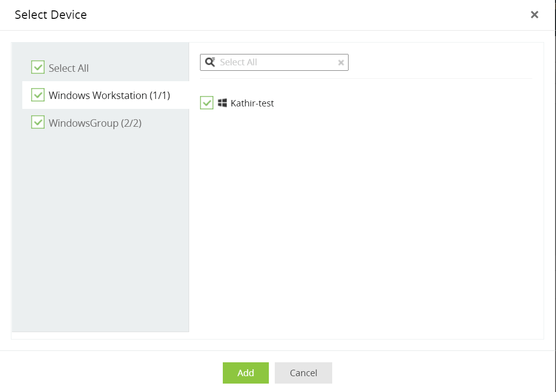Viewport: 556px width, 392px height.
Task: Click the Select Device dialog title
Action: coord(50,14)
